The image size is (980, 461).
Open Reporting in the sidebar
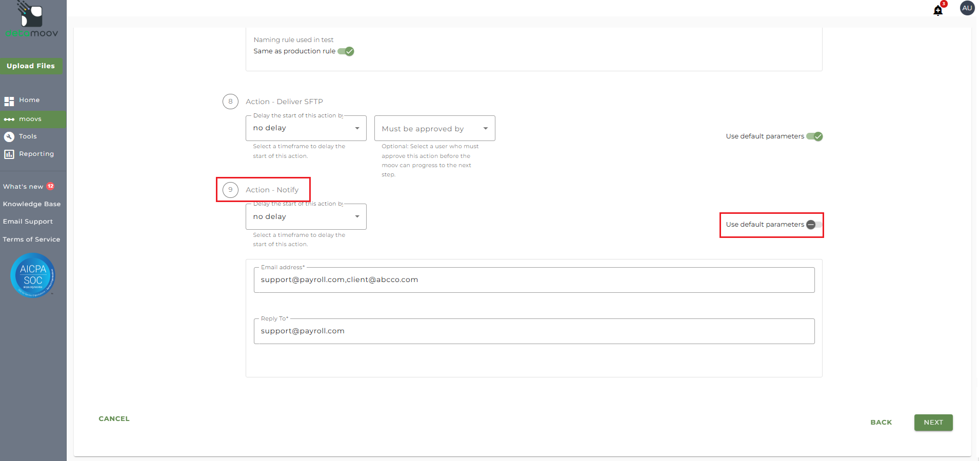click(36, 154)
